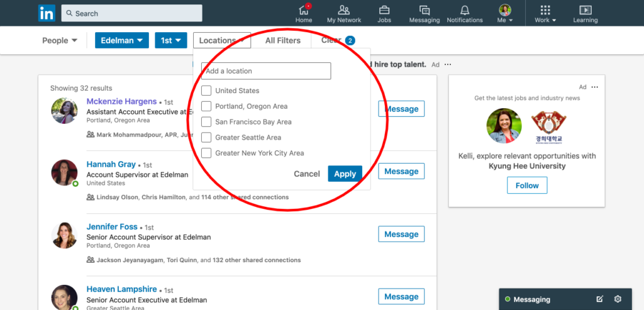
Task: Message Heaven Lampshire
Action: pos(401,296)
